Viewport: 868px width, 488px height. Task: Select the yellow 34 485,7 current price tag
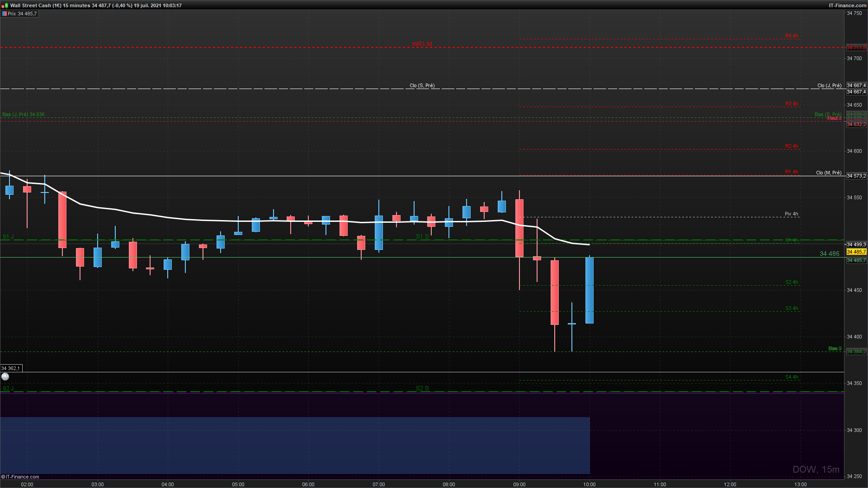point(856,252)
